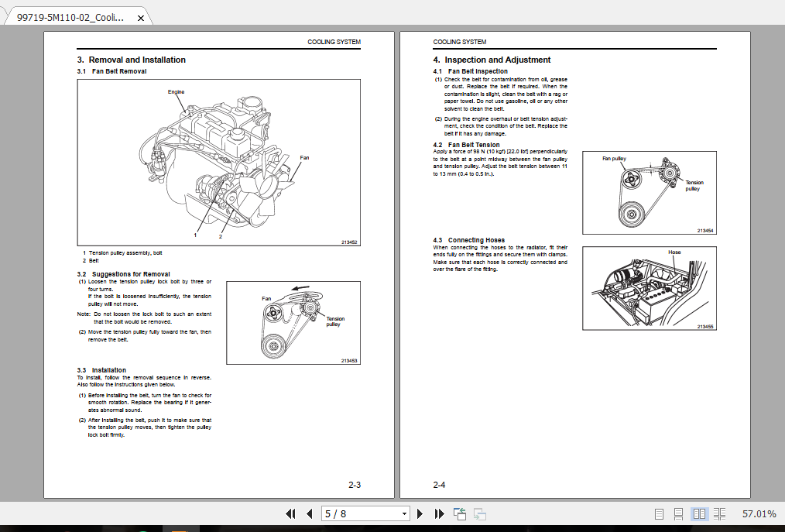Jump to the first page
Screen dimensions: 785x532
click(x=290, y=513)
